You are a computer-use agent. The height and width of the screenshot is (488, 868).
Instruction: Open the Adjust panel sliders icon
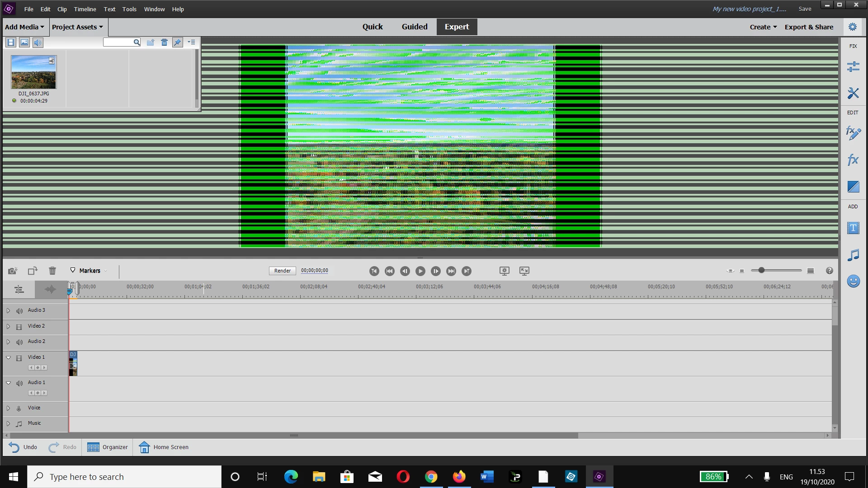coord(853,67)
